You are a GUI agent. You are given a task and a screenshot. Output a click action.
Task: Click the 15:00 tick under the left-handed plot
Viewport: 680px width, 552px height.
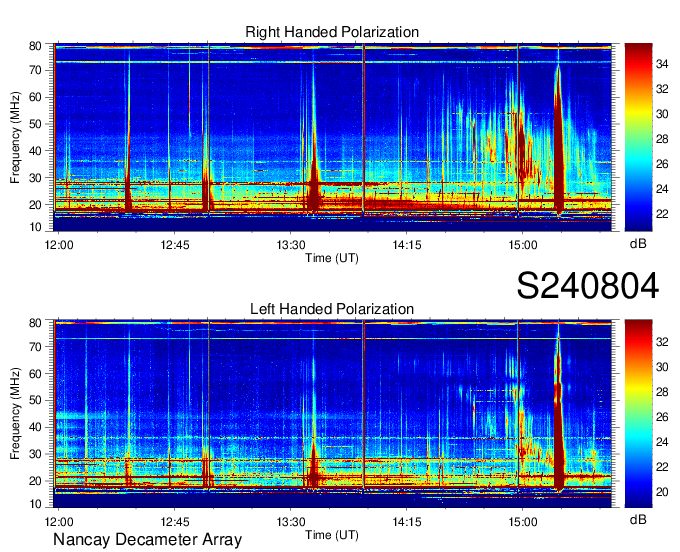click(x=523, y=522)
